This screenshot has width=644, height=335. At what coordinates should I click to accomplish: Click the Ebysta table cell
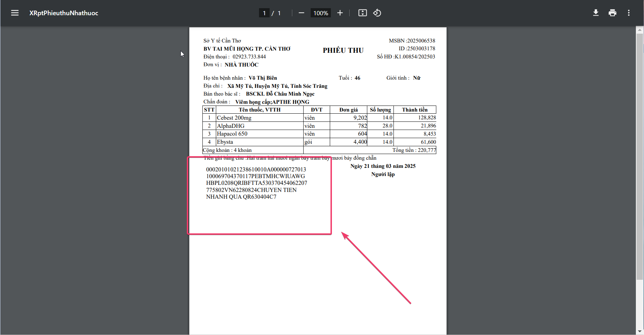260,142
